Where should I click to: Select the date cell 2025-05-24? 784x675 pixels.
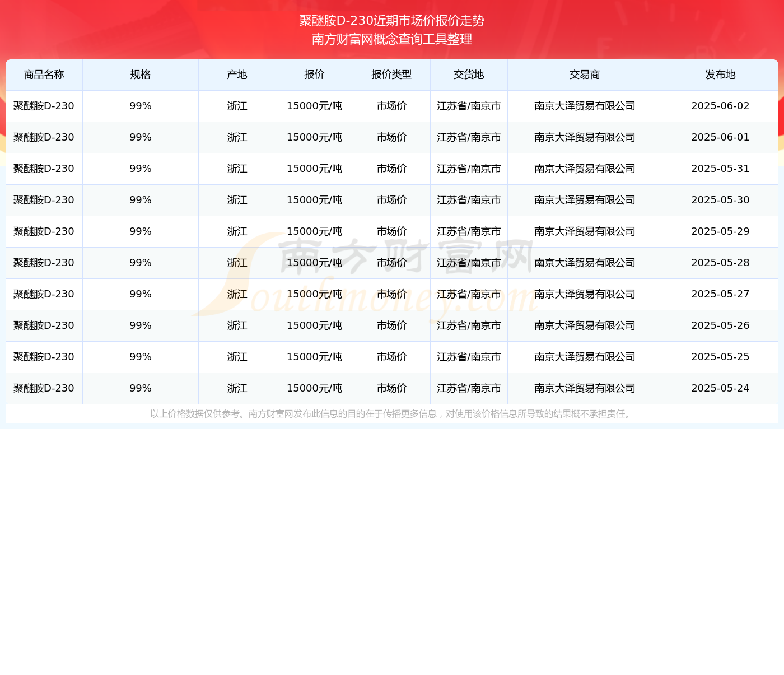coord(720,388)
